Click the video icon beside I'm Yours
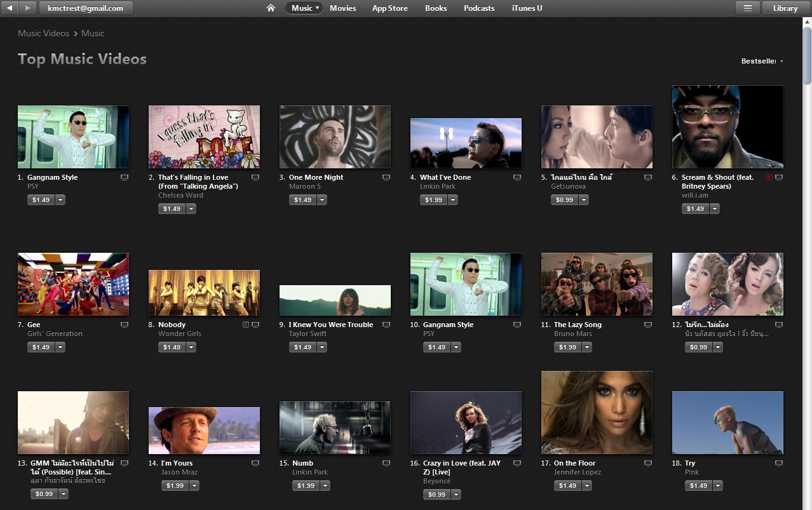Viewport: 812px width, 510px height. click(255, 463)
